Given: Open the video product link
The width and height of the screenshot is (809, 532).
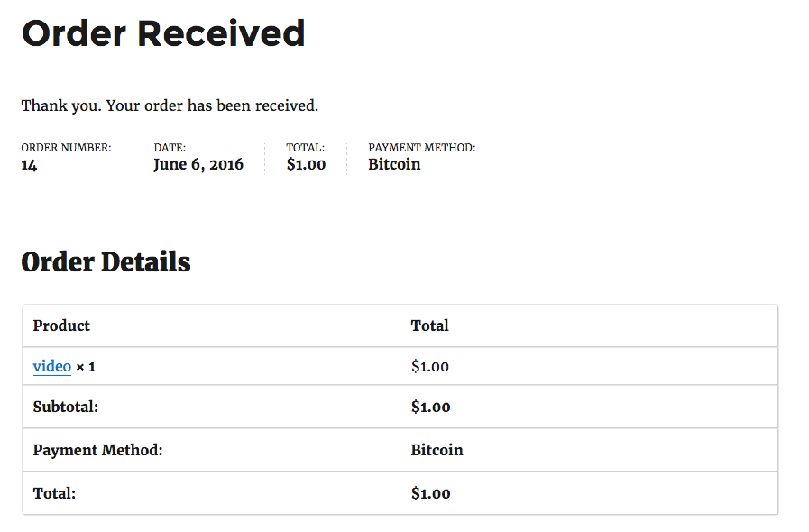Looking at the screenshot, I should coord(52,366).
